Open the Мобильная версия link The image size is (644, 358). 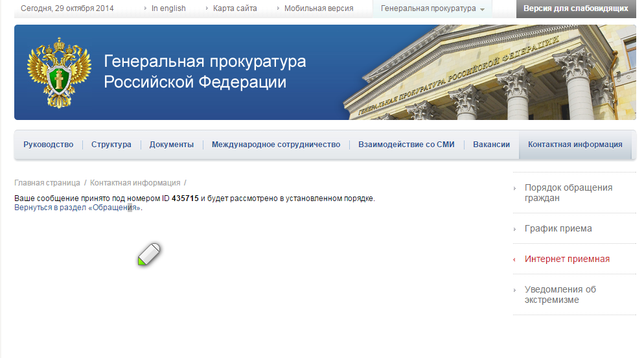pos(319,8)
